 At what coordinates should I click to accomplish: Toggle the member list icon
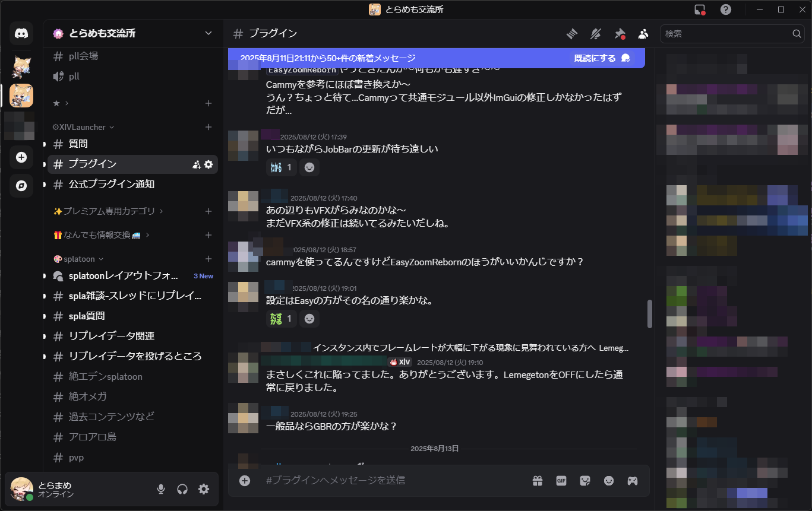(x=643, y=34)
